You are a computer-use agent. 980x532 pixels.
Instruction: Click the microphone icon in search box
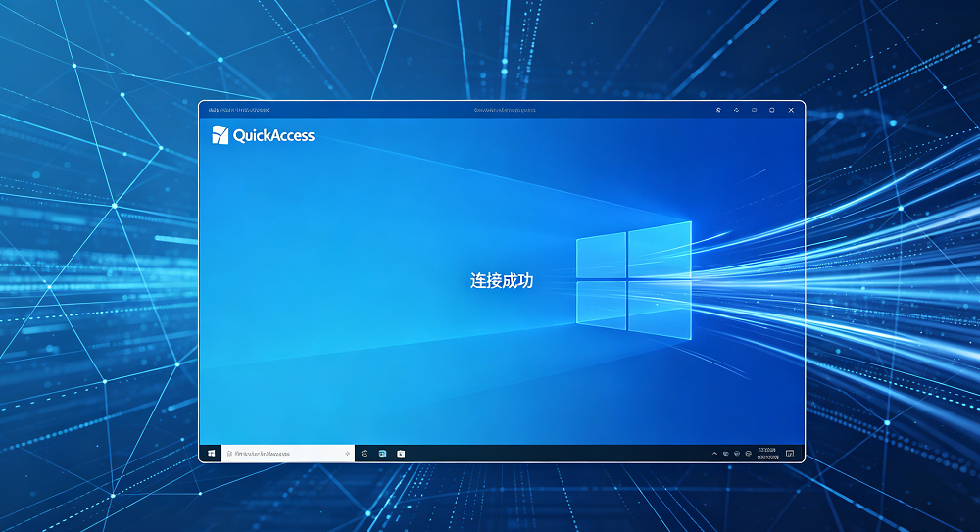click(347, 454)
